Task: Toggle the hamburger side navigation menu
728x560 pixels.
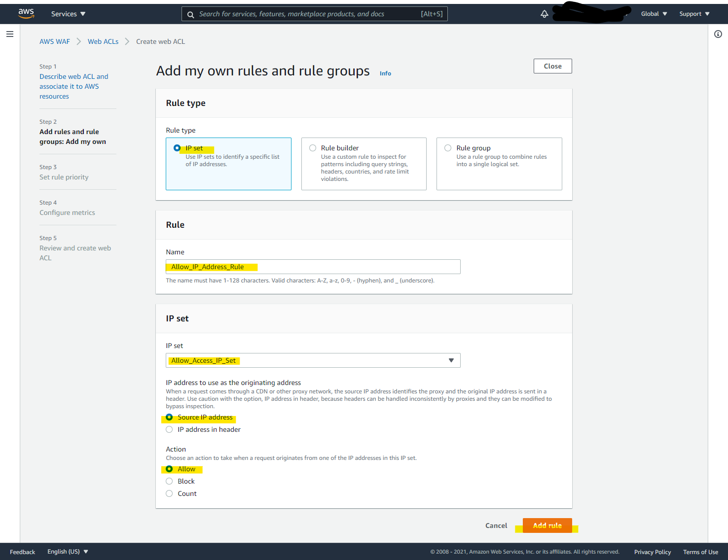Action: [10, 34]
